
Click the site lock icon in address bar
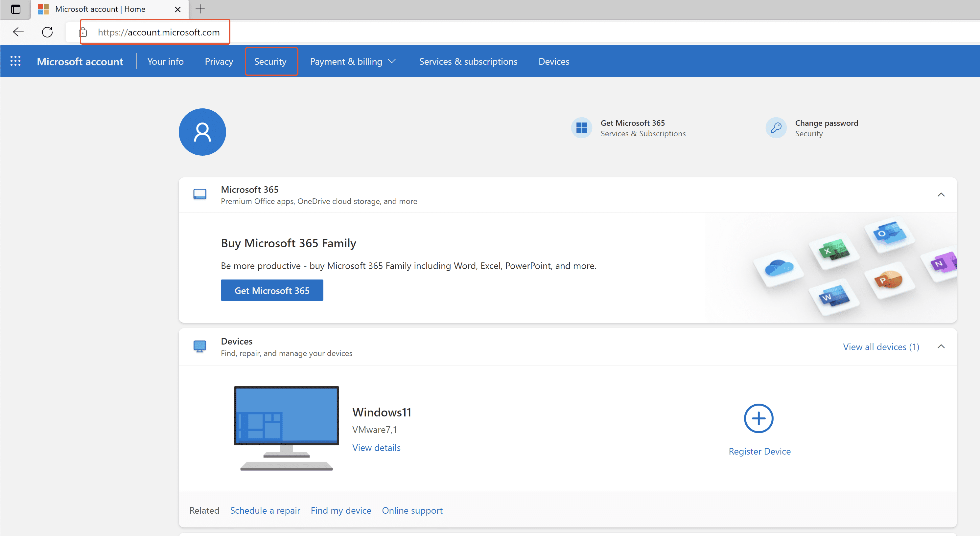83,32
